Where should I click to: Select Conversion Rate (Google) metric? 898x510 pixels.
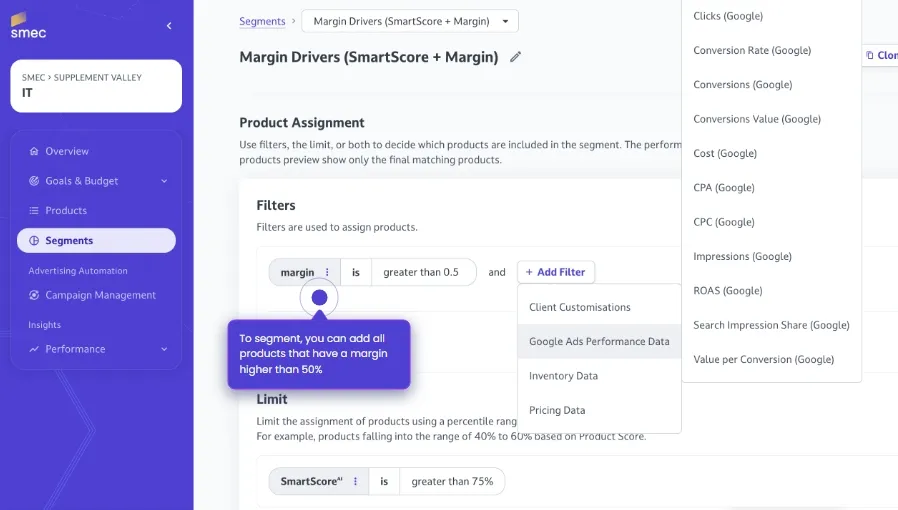[x=771, y=50]
